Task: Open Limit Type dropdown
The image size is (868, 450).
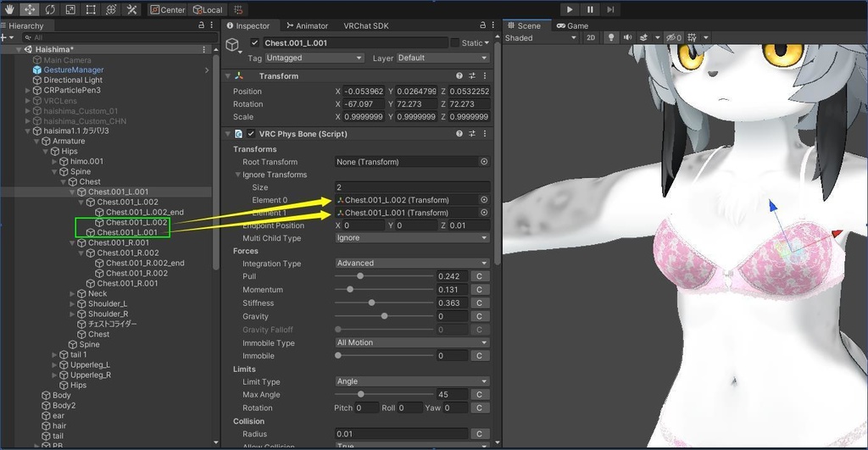Action: [x=412, y=381]
